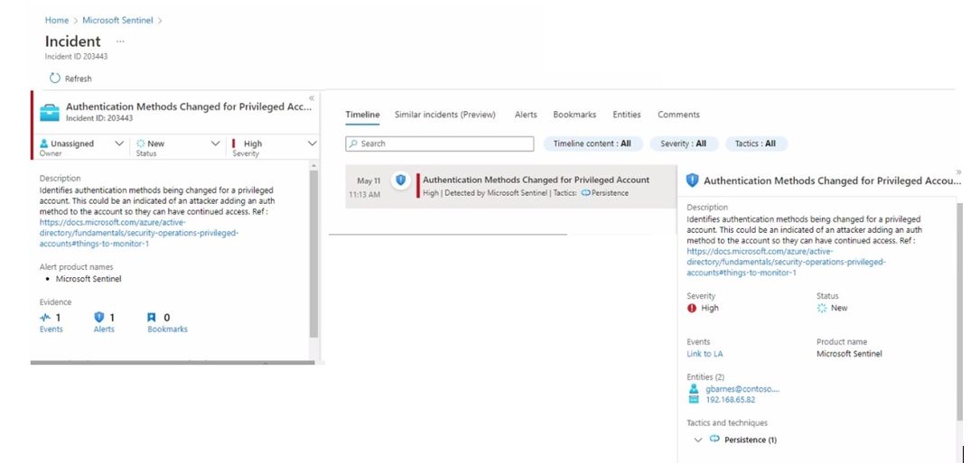Open Severity : All filter
The width and height of the screenshot is (980, 463).
tap(683, 144)
